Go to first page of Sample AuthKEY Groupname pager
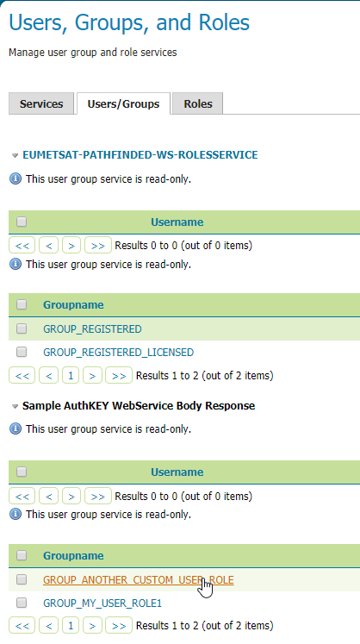 pyautogui.click(x=22, y=626)
